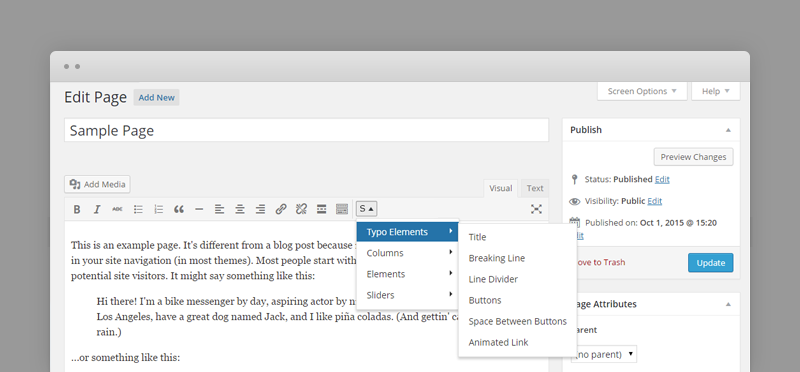The height and width of the screenshot is (372, 800).
Task: Insert a numbered list
Action: (159, 209)
